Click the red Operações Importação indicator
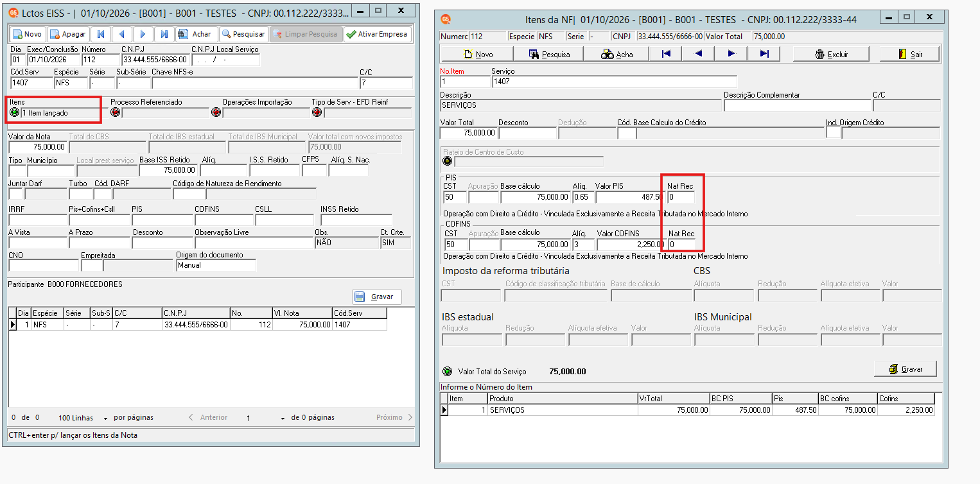The image size is (980, 484). (216, 113)
